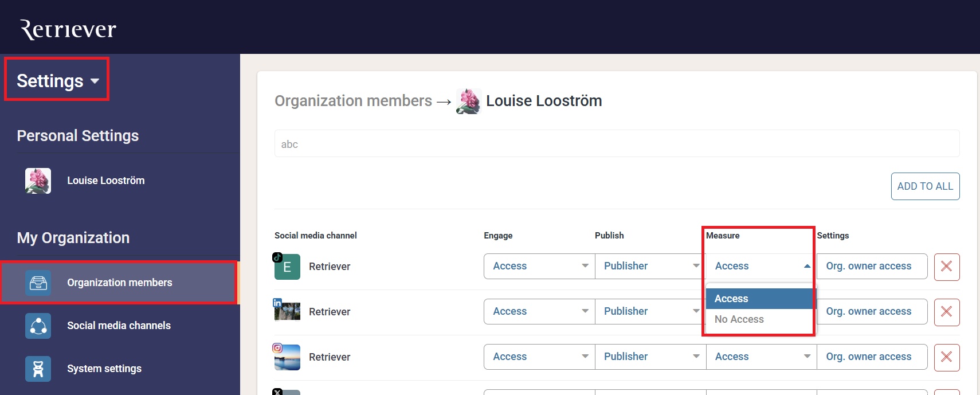980x395 pixels.
Task: Open Publish dropdown for TikTok Retriever
Action: click(x=650, y=266)
